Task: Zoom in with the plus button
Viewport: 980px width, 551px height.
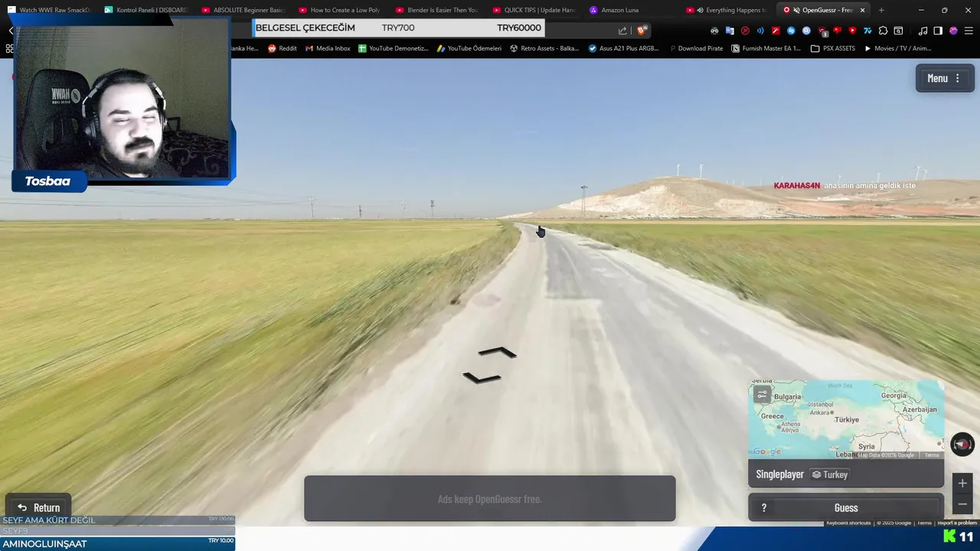Action: point(962,483)
